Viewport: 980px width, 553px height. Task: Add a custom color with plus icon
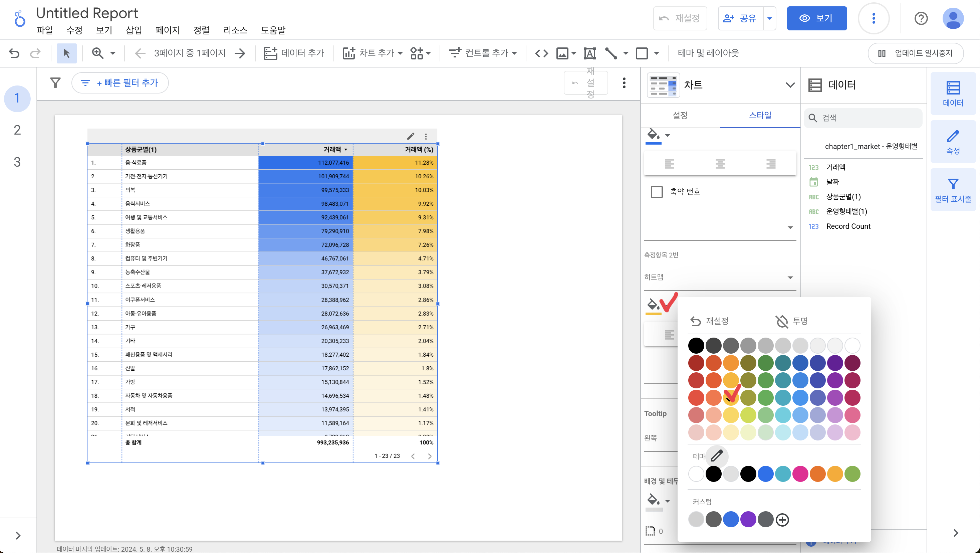782,520
